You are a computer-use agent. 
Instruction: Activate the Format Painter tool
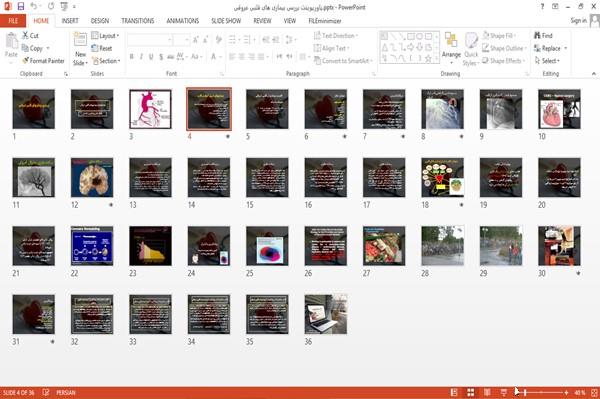[43, 61]
